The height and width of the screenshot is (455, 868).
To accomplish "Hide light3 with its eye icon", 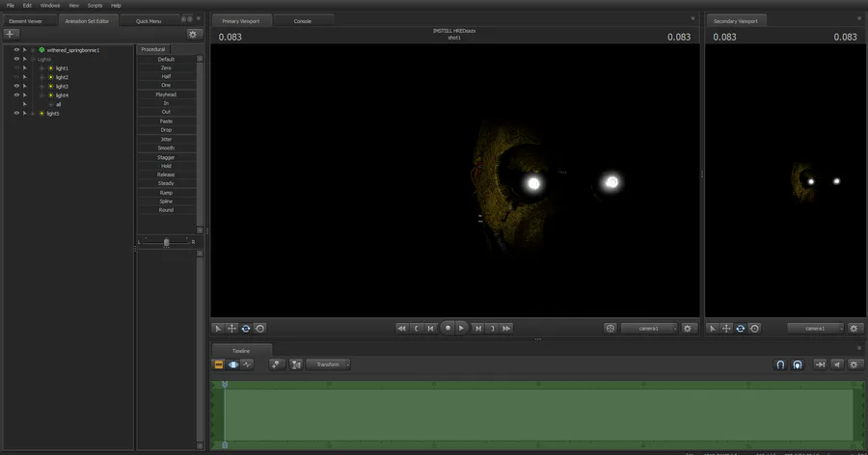I will pyautogui.click(x=16, y=86).
